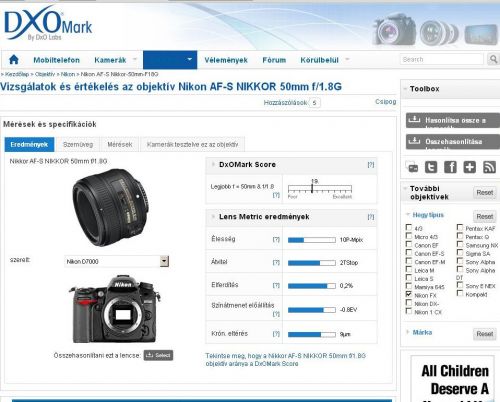
Task: Collapse the Hegy típus filter section
Action: coord(408,214)
